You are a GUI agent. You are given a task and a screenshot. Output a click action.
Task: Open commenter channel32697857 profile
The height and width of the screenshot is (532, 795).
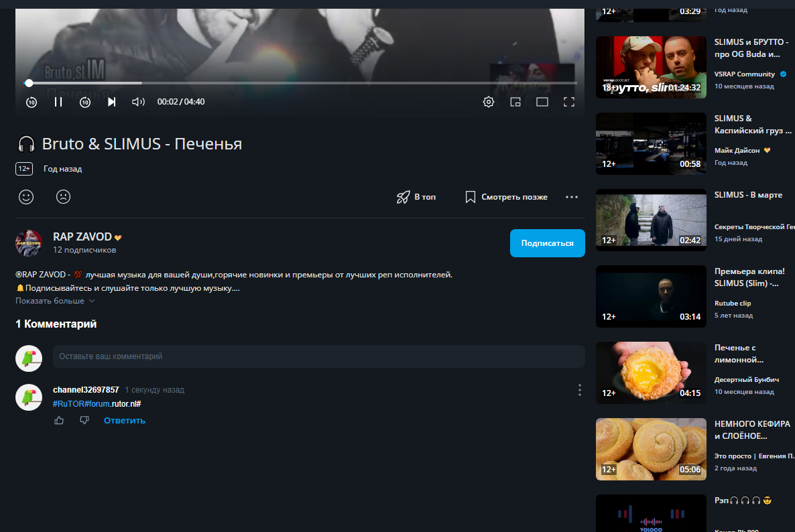tap(86, 390)
